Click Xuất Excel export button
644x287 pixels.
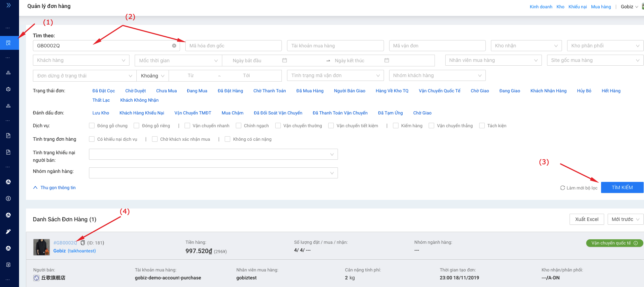click(x=587, y=219)
